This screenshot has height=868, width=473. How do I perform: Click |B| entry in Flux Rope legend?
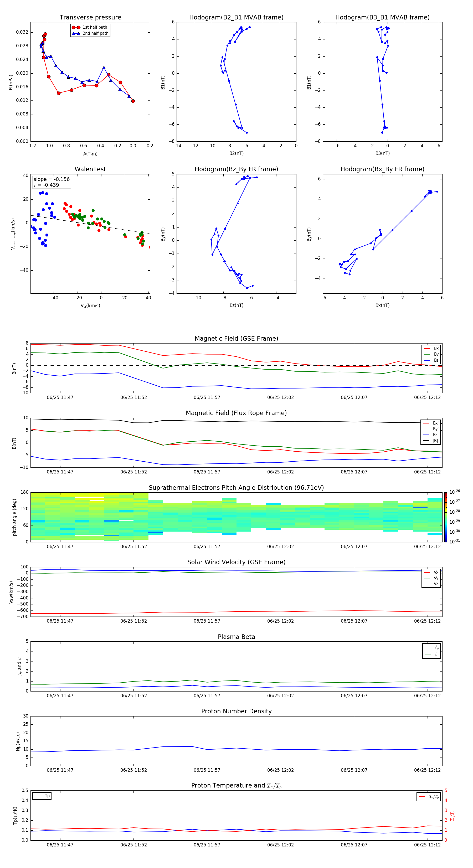point(431,441)
